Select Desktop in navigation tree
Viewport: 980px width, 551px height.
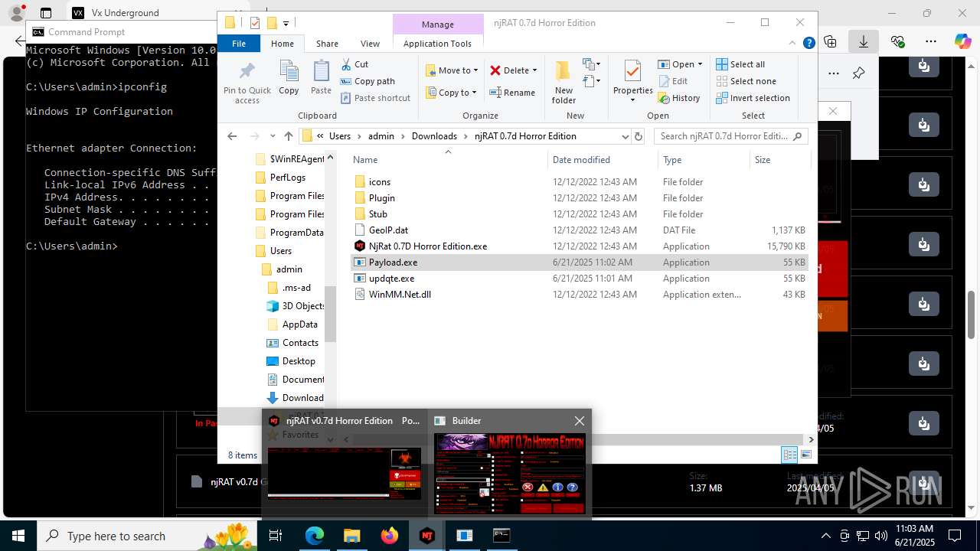299,361
